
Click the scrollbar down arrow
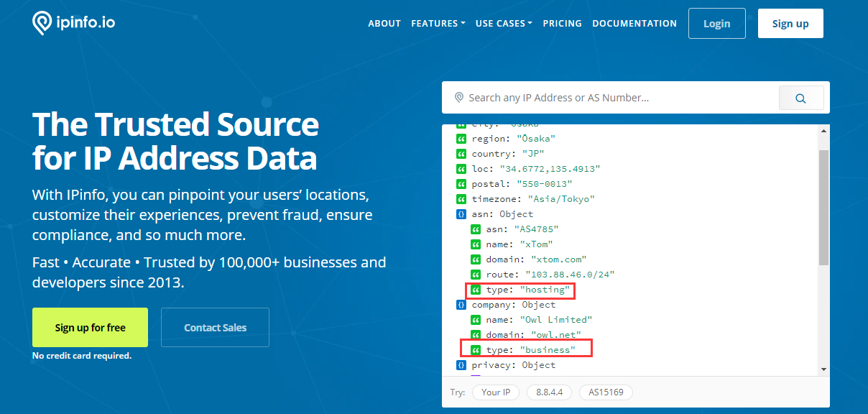(823, 369)
